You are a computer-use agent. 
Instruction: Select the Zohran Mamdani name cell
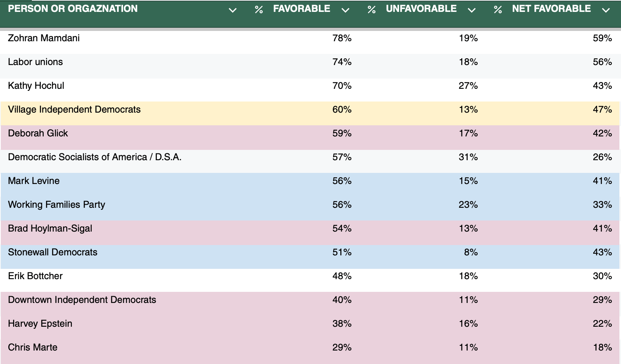(x=44, y=38)
